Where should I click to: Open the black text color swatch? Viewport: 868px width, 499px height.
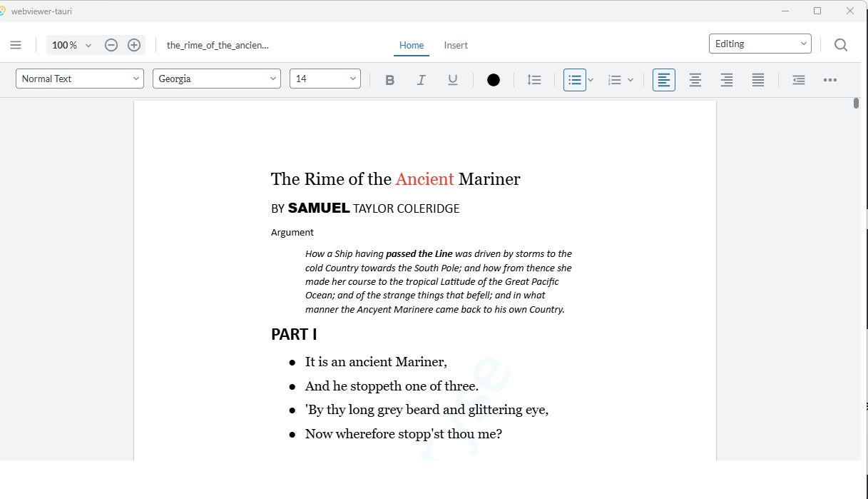(494, 80)
